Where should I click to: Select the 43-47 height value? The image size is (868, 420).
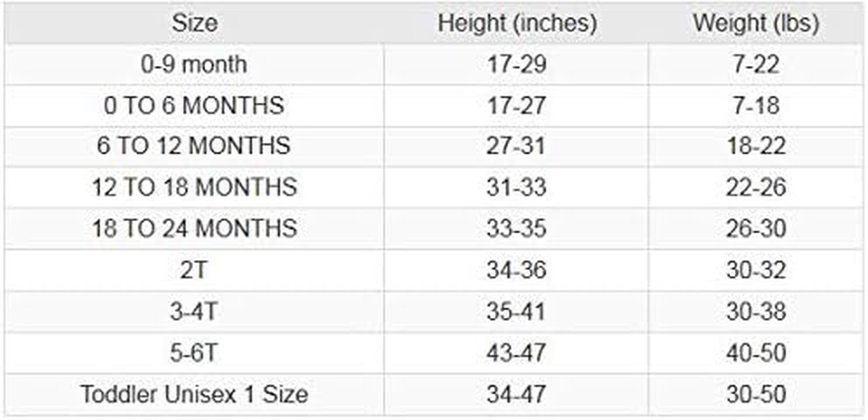[517, 352]
